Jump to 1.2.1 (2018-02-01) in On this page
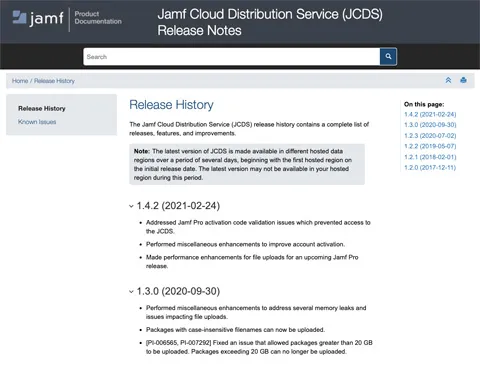 (430, 157)
